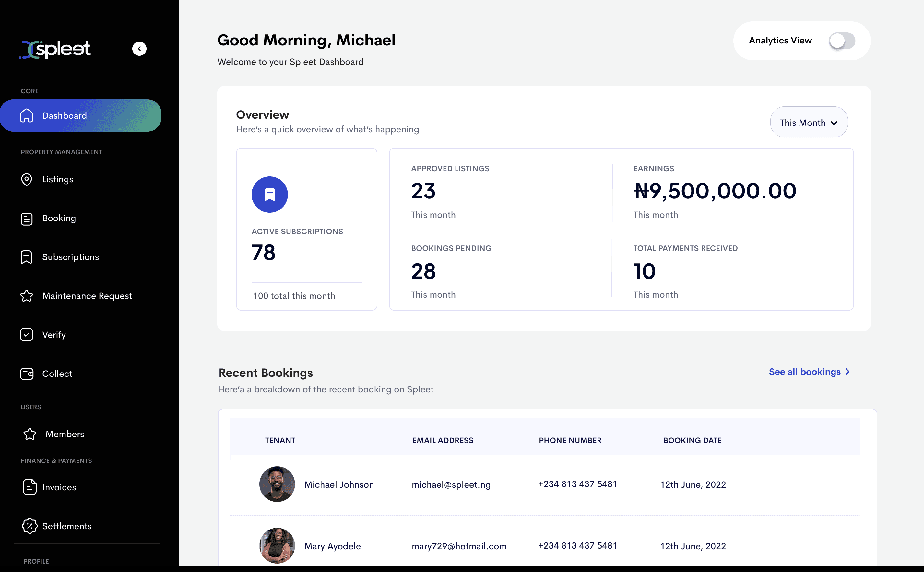The image size is (924, 572).
Task: Click the Verify checkmark icon
Action: (27, 335)
